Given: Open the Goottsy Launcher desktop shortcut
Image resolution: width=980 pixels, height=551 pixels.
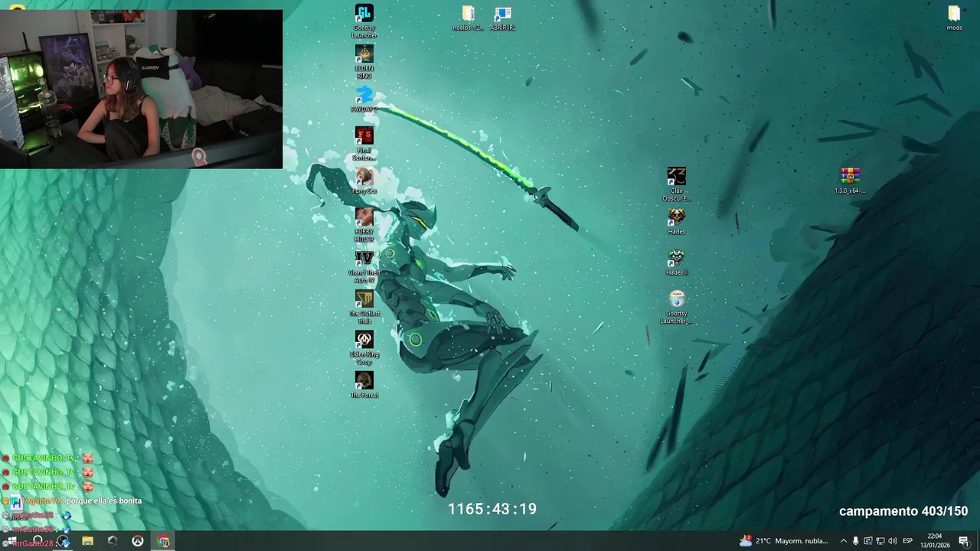Looking at the screenshot, I should click(x=364, y=21).
